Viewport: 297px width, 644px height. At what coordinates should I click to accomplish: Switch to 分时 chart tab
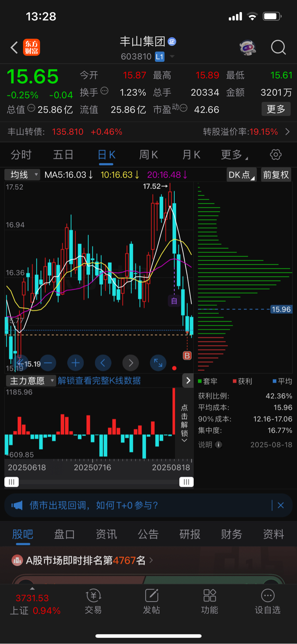coord(21,155)
